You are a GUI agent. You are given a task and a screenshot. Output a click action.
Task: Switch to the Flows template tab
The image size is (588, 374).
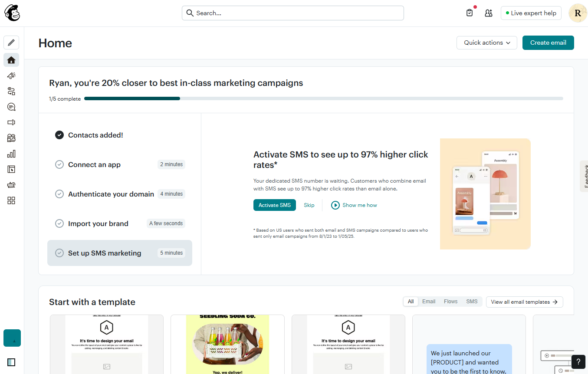(x=450, y=301)
